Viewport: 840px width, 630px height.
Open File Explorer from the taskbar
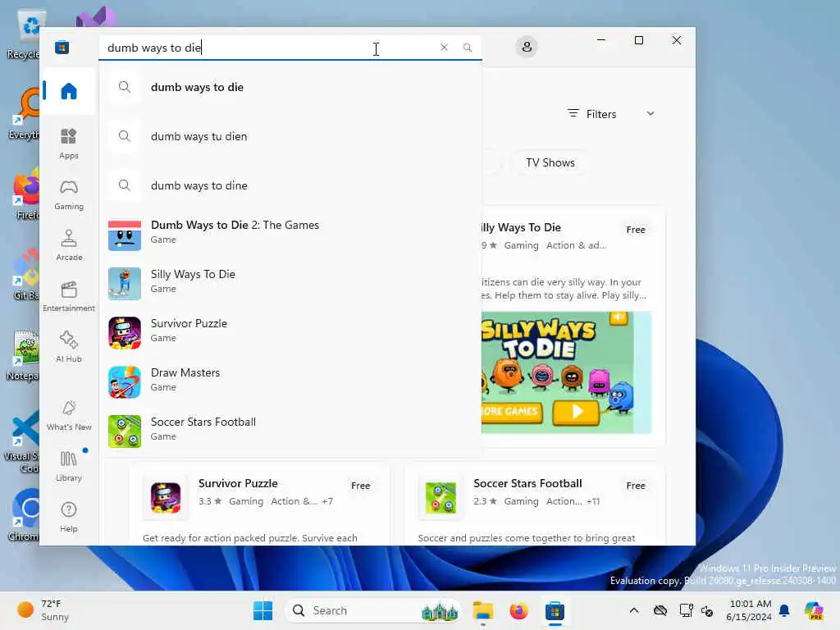pos(482,610)
